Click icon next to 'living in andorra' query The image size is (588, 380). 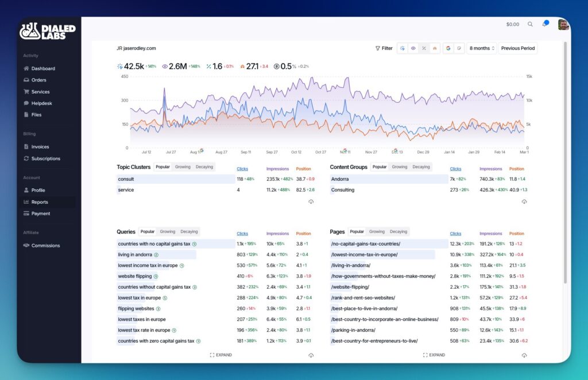pyautogui.click(x=156, y=255)
